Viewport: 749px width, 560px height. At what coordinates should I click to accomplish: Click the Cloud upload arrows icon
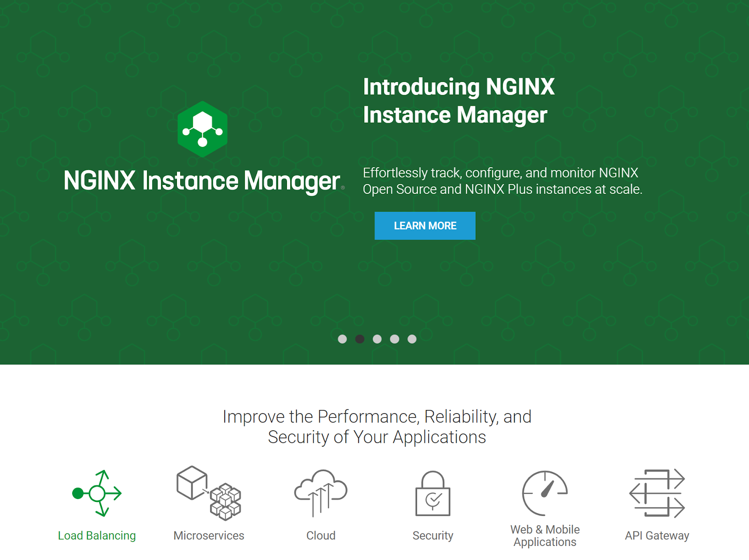tap(321, 493)
